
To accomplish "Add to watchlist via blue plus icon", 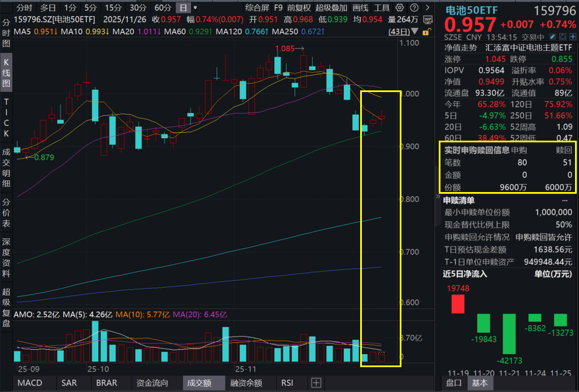I will pyautogui.click(x=573, y=36).
